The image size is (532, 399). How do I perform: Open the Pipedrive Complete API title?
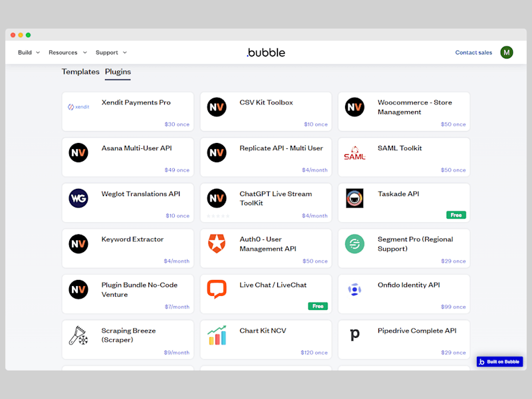click(x=417, y=331)
